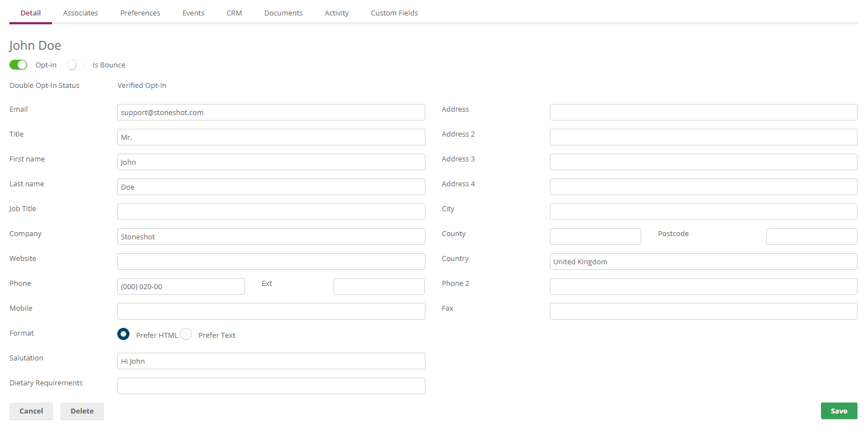Viewport: 868px width, 434px height.
Task: Click the County input field
Action: click(595, 237)
